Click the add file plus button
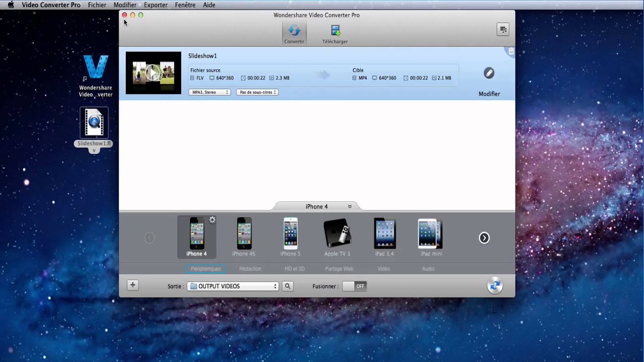 click(133, 285)
